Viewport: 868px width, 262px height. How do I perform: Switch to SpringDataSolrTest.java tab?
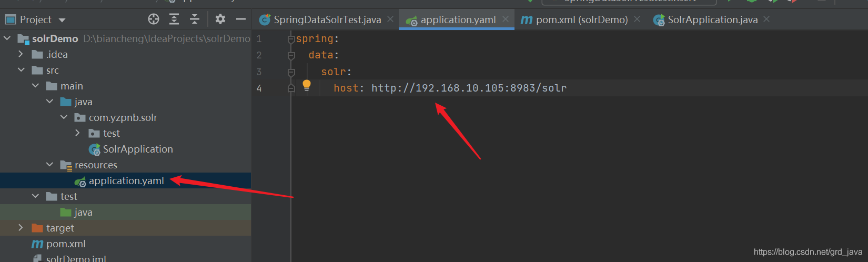pyautogui.click(x=327, y=20)
